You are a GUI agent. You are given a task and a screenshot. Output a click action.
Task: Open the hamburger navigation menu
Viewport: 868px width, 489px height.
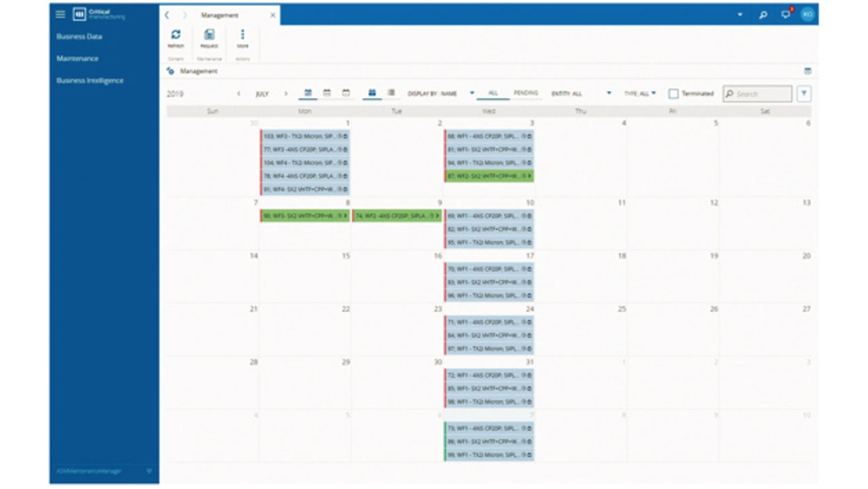[60, 14]
